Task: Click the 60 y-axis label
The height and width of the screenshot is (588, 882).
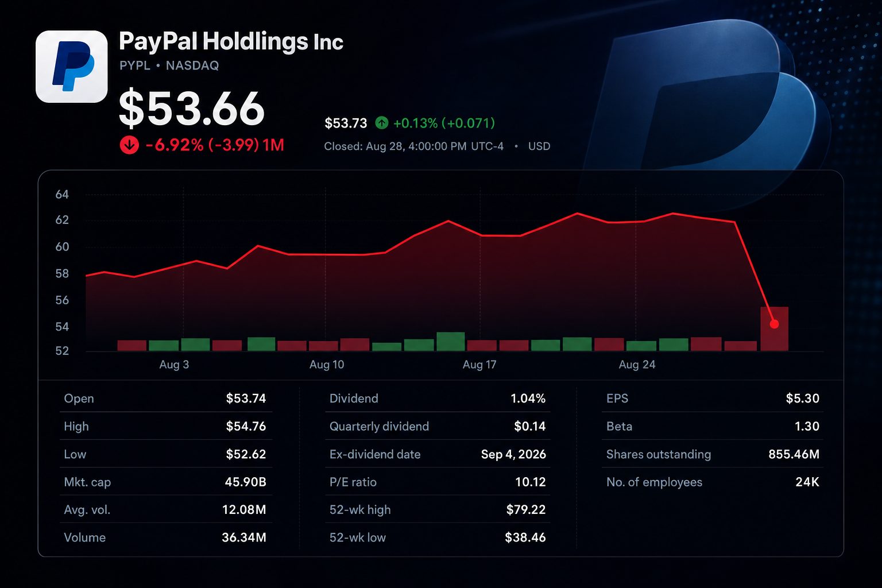Action: [x=62, y=247]
